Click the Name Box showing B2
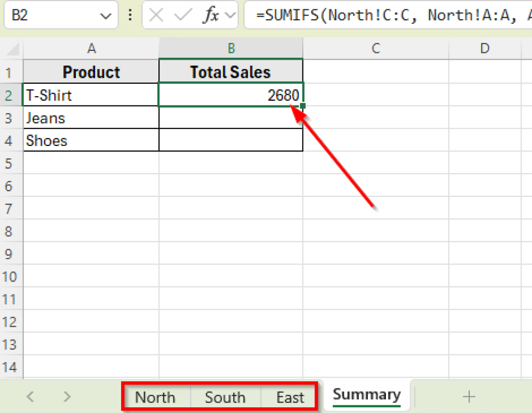The width and height of the screenshot is (532, 413). point(61,15)
